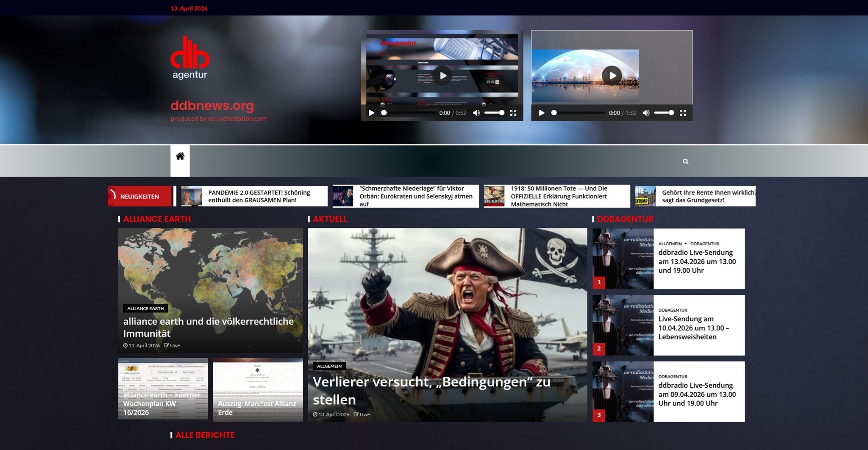Select the ALLGEMEIN category tag on pirate article
The image size is (868, 450).
(329, 366)
